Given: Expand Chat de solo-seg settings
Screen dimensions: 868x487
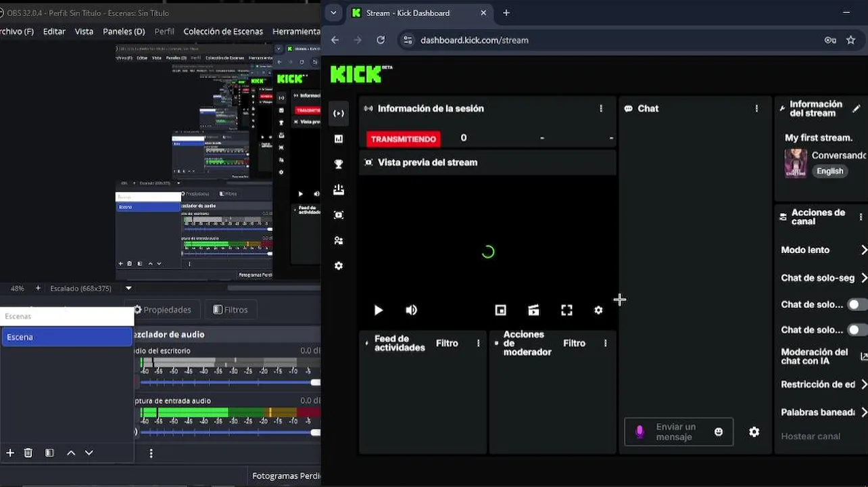Looking at the screenshot, I should pos(863,278).
